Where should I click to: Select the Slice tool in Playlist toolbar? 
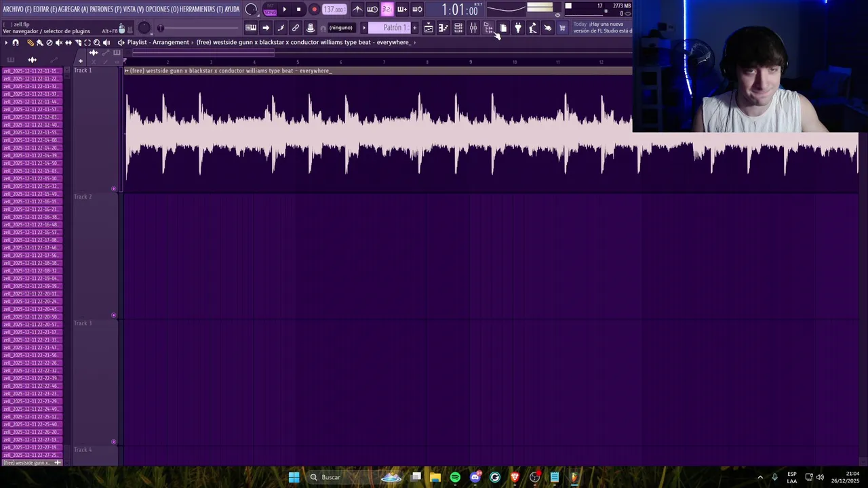pos(78,43)
